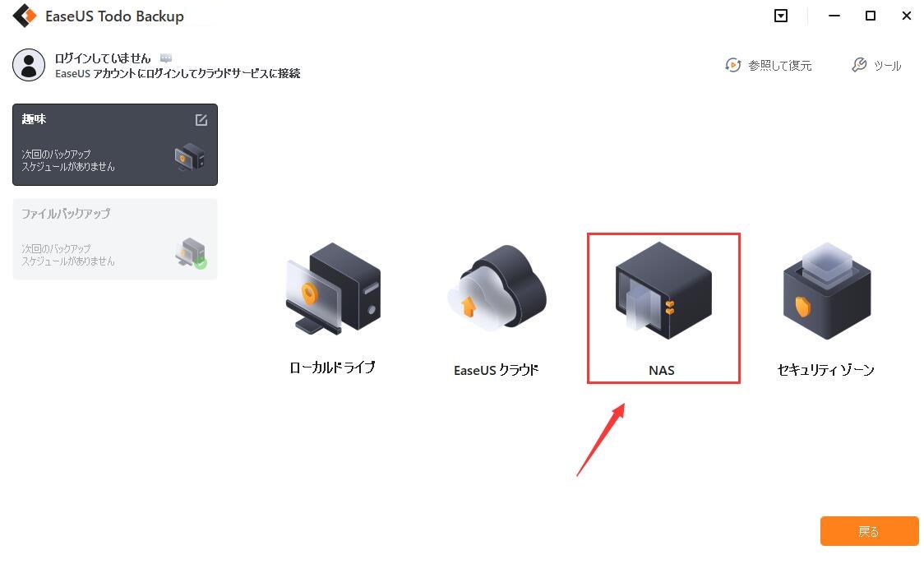The image size is (924, 564).
Task: Click the ログインしていません login text
Action: [x=103, y=58]
